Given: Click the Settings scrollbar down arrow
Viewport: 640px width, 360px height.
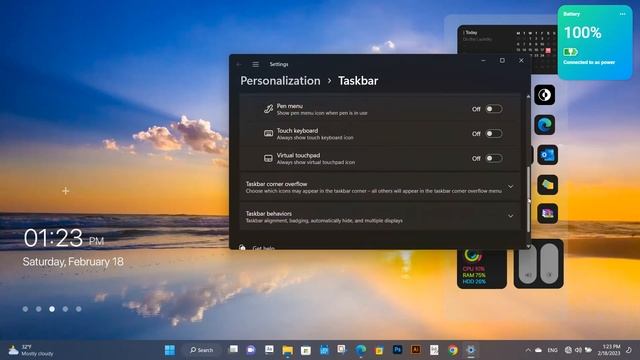Looking at the screenshot, I should [528, 246].
